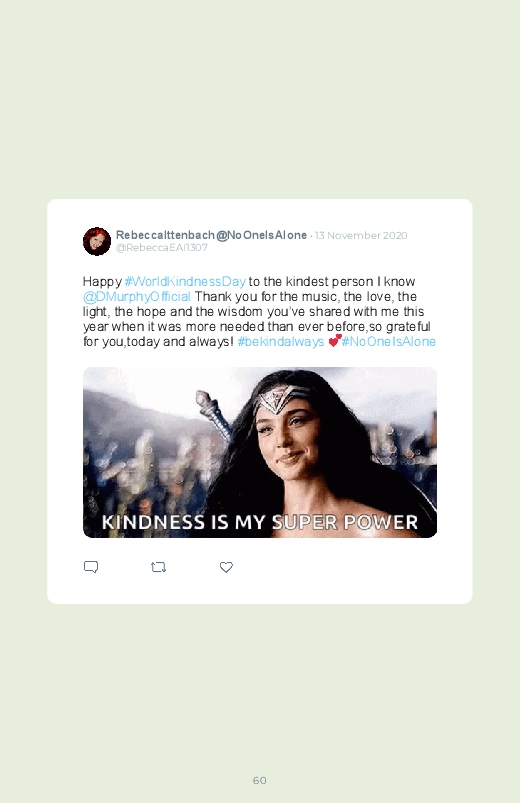520x803 pixels.
Task: Click the @RebeccaEAI1307 handle
Action: click(162, 248)
